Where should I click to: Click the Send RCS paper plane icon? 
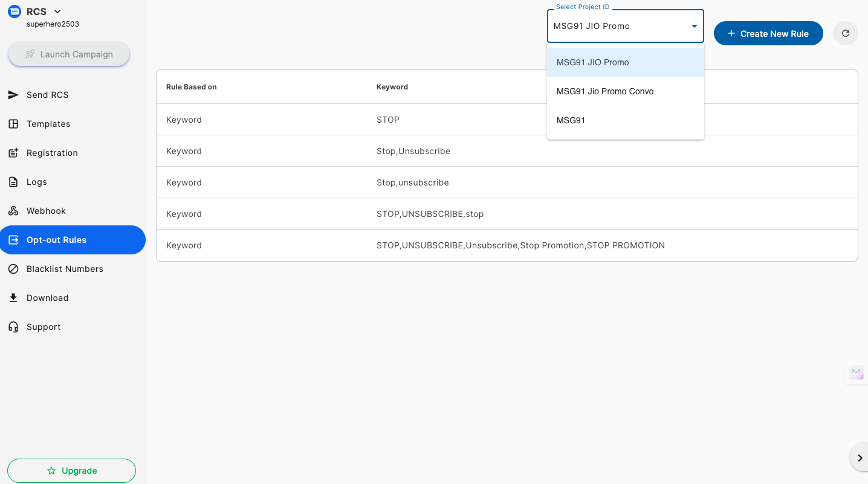point(13,95)
